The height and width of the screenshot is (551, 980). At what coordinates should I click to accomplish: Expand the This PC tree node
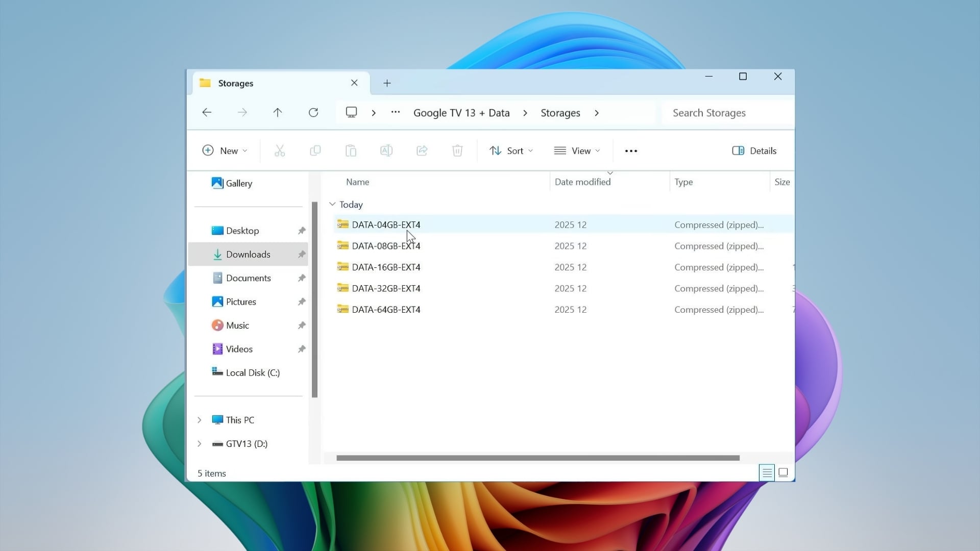pyautogui.click(x=200, y=420)
